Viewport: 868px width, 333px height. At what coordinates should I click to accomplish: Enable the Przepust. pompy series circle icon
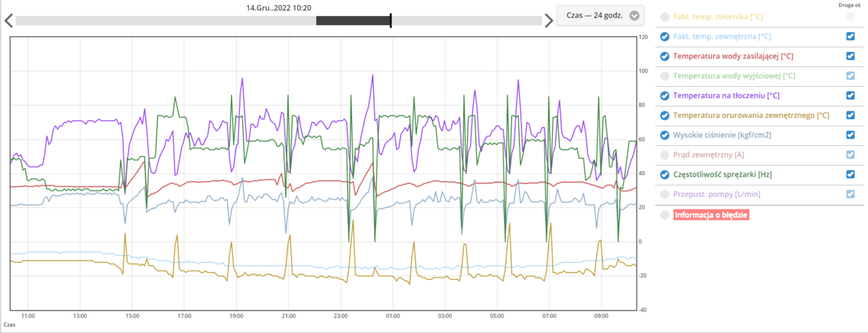tap(665, 194)
